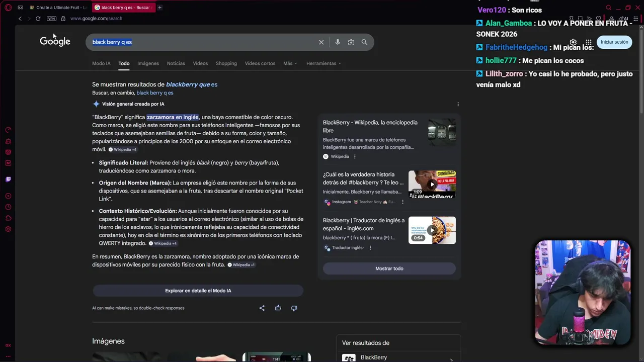The width and height of the screenshot is (644, 362).
Task: Search instead for black berry q es
Action: click(x=155, y=93)
